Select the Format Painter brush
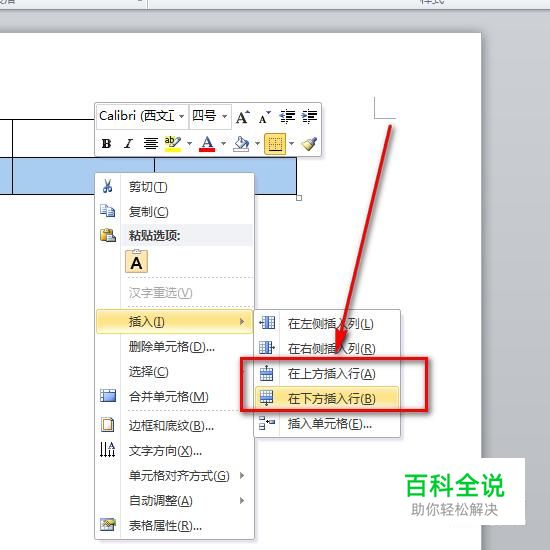550x550 pixels. coord(309,143)
